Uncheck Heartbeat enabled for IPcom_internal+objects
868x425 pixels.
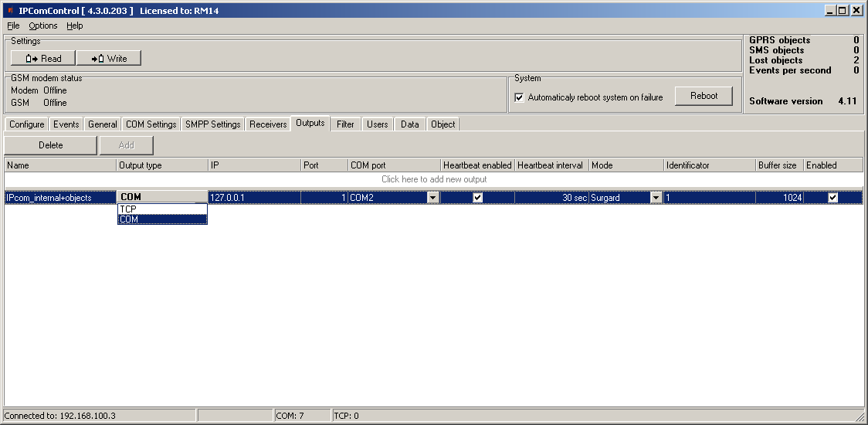tap(477, 198)
